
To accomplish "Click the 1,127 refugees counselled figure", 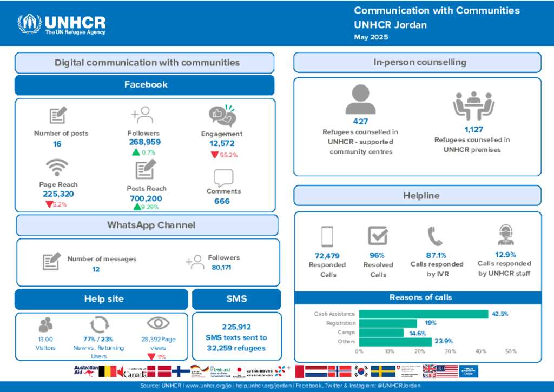I will (473, 129).
